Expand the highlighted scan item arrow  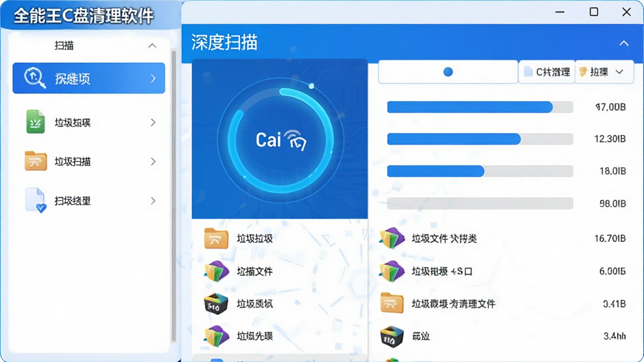point(153,78)
